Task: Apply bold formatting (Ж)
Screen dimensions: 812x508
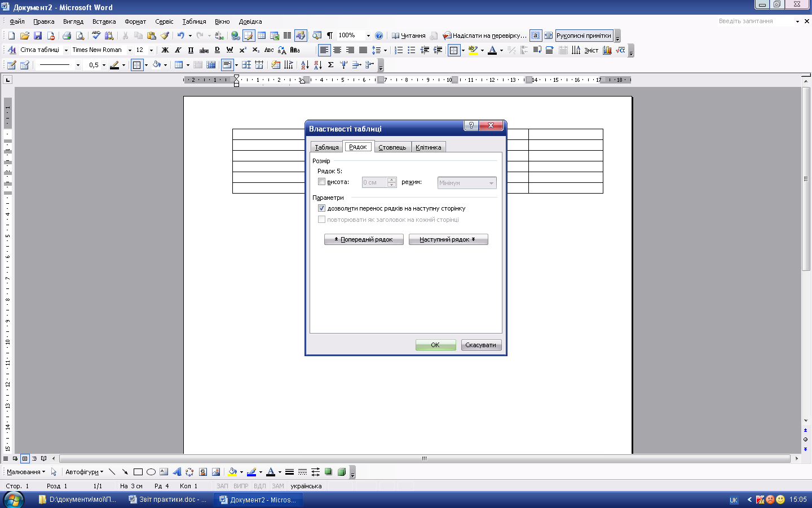Action: (165, 50)
